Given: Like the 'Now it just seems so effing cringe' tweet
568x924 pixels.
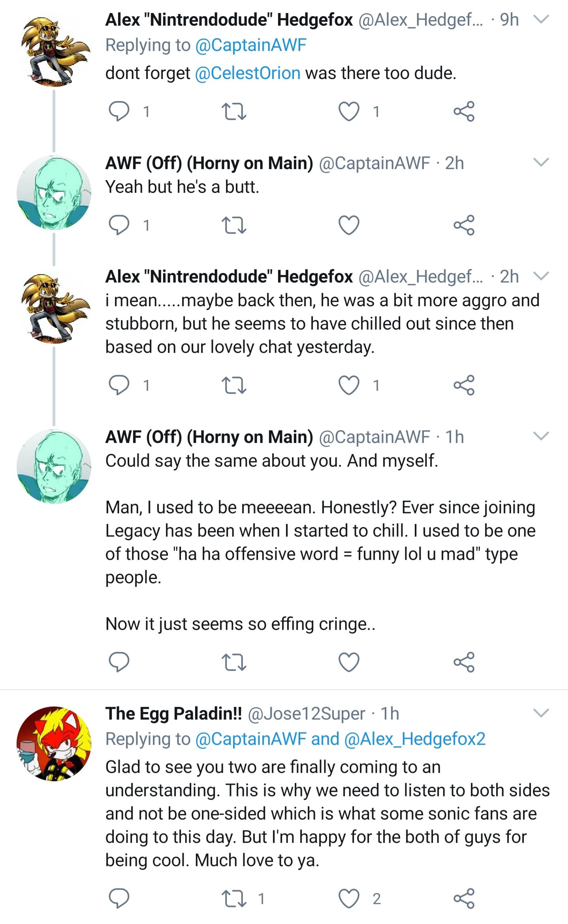Looking at the screenshot, I should pos(349,662).
